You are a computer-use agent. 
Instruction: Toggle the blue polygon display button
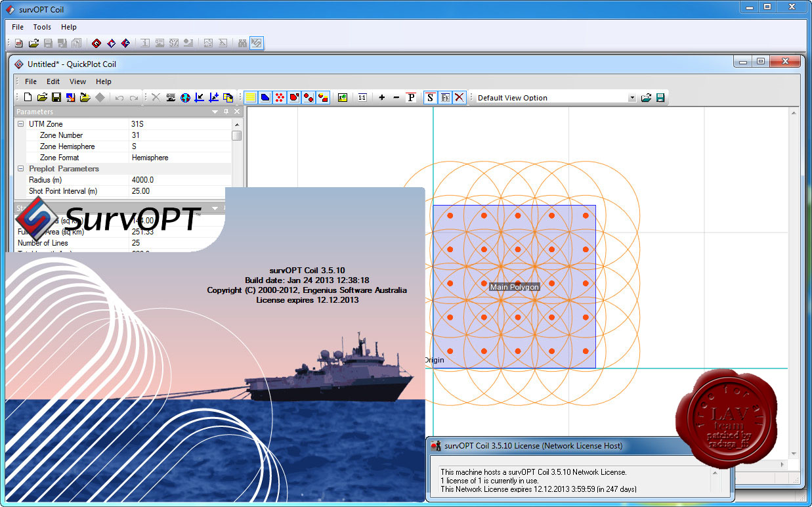265,98
